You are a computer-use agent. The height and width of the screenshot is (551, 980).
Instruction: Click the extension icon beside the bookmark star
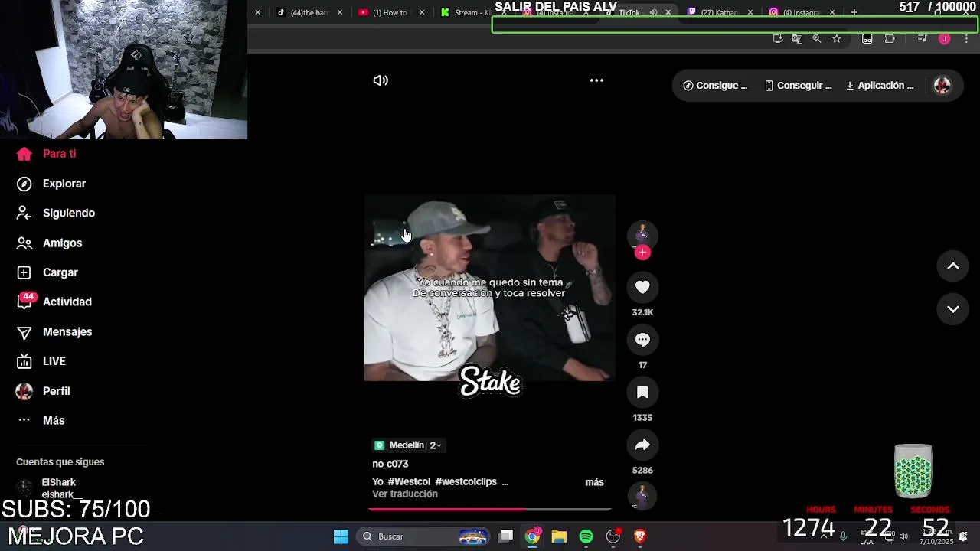point(867,38)
